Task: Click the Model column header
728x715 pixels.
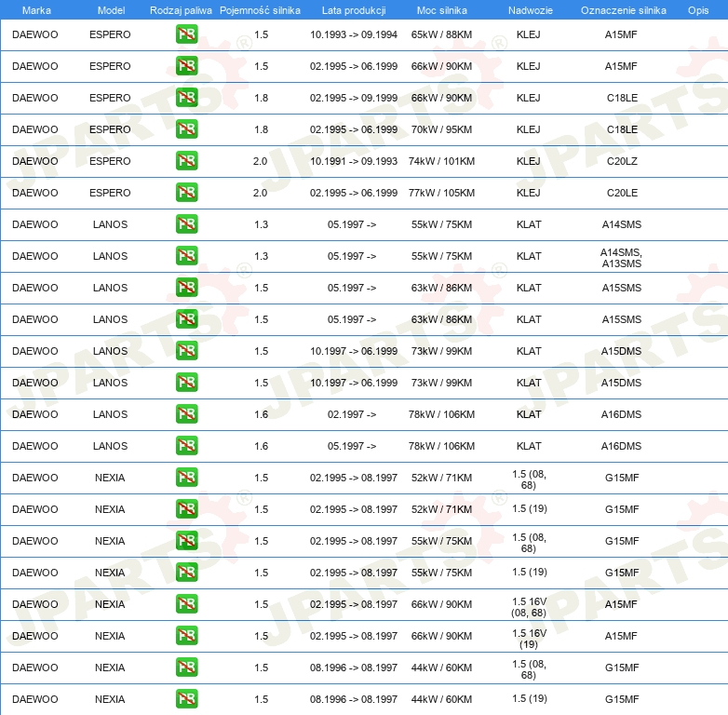Action: click(111, 10)
